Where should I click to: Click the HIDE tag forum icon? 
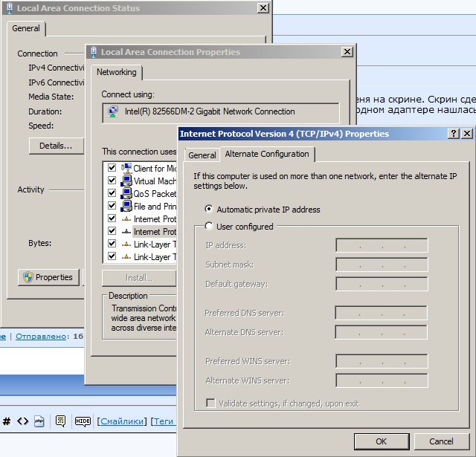coord(83,421)
